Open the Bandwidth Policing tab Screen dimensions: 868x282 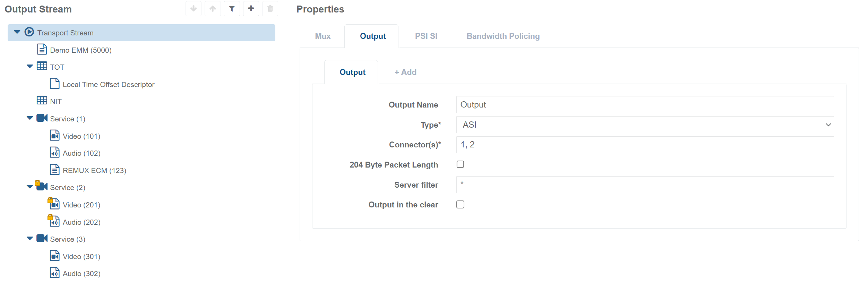pyautogui.click(x=503, y=36)
